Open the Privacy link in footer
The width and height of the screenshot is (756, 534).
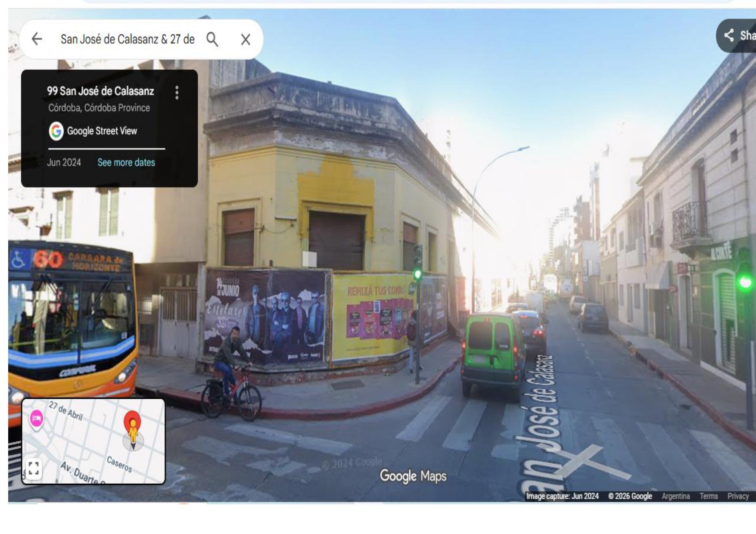tap(737, 496)
